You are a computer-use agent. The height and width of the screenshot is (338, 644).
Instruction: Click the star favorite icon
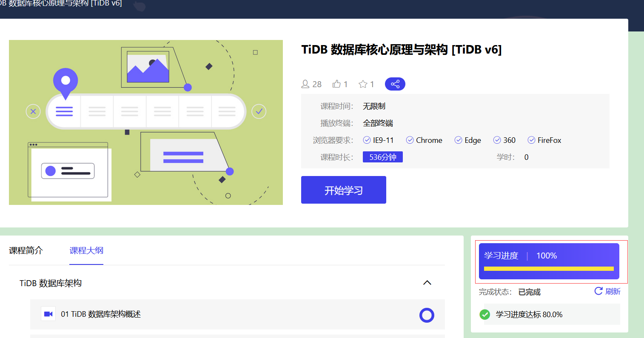tap(363, 84)
